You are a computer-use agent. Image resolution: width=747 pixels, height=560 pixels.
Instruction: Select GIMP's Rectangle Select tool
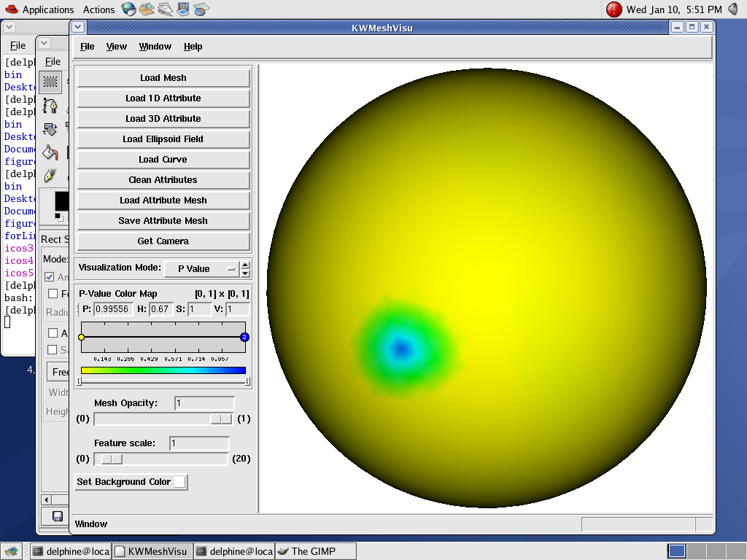(50, 81)
